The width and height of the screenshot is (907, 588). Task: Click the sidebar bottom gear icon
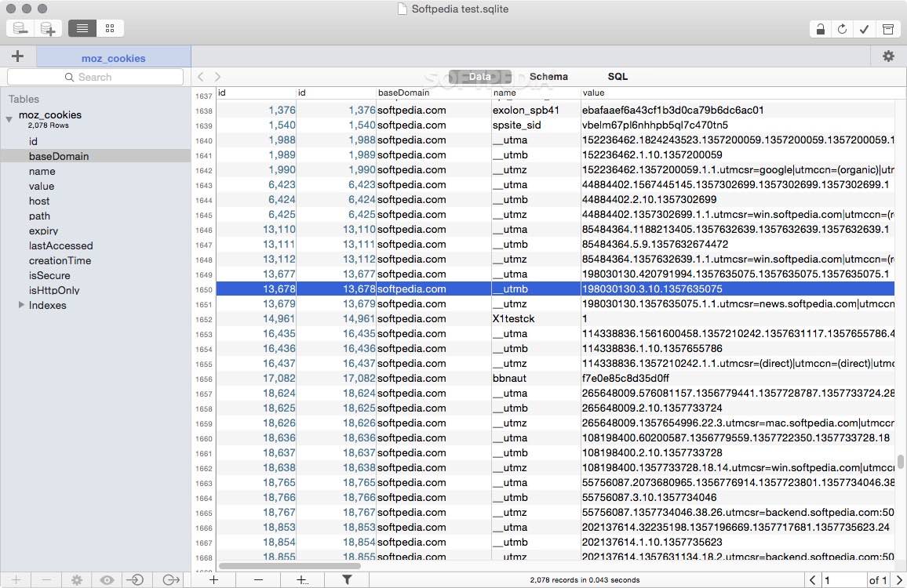click(x=77, y=580)
